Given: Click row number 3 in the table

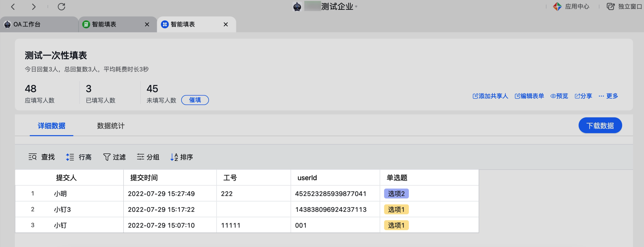Looking at the screenshot, I should (x=33, y=225).
